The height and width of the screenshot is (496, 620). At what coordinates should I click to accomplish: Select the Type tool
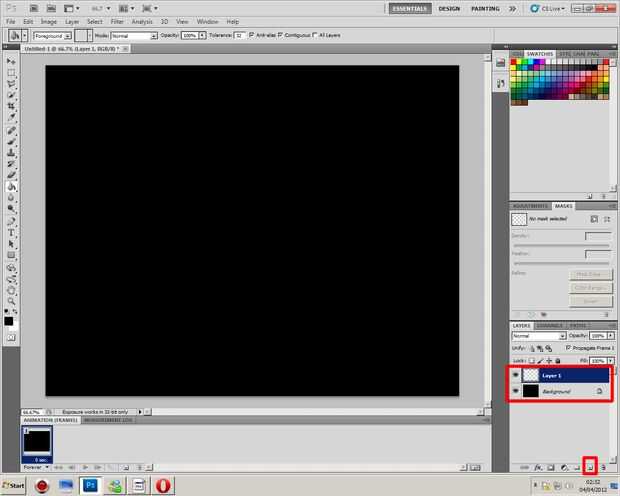point(11,233)
